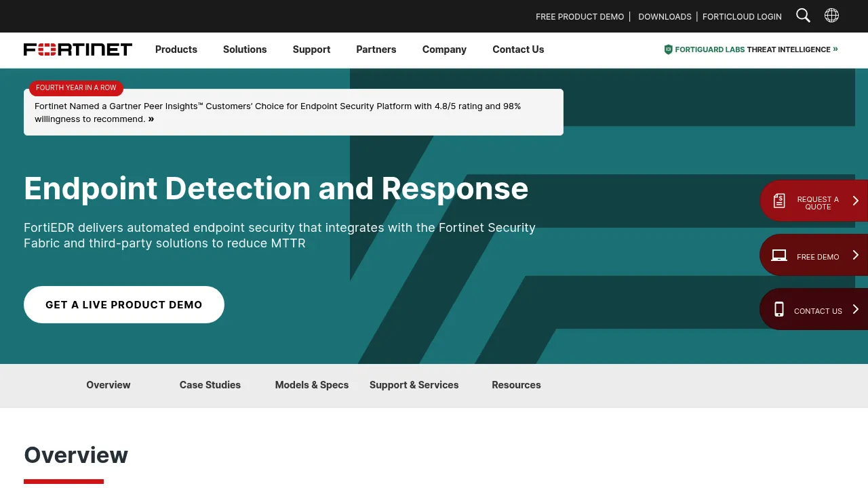Open the Gartner Peer Insights announcement
Image resolution: width=868 pixels, height=488 pixels.
click(293, 113)
